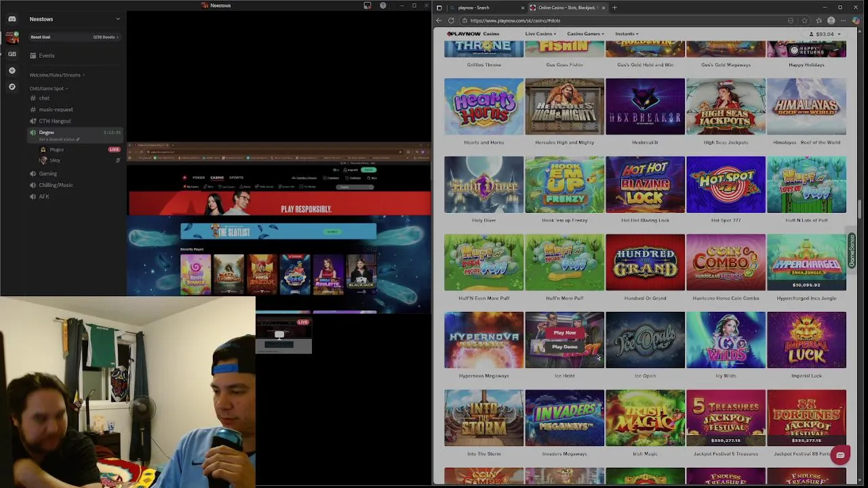Viewport: 868px width, 488px height.
Task: Open the browser profile avatar icon
Action: (x=831, y=20)
